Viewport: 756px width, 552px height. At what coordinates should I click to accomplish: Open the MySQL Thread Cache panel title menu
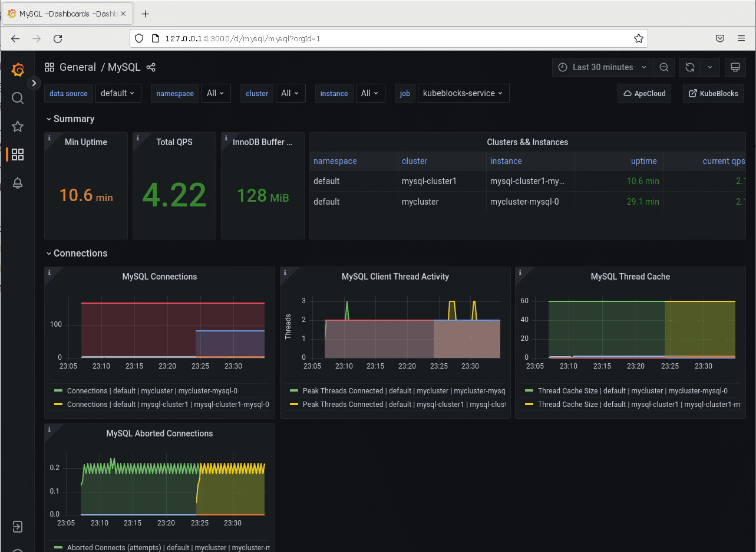[630, 277]
